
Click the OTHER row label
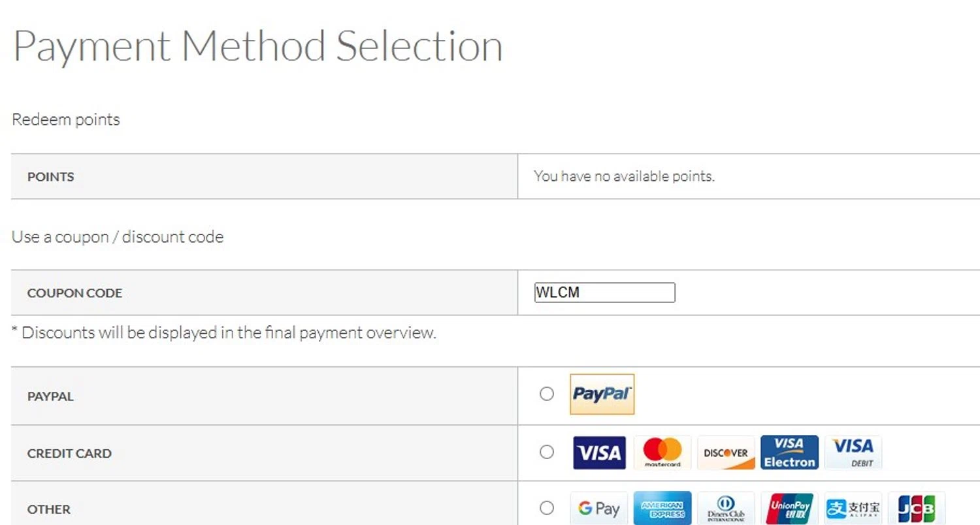click(49, 509)
